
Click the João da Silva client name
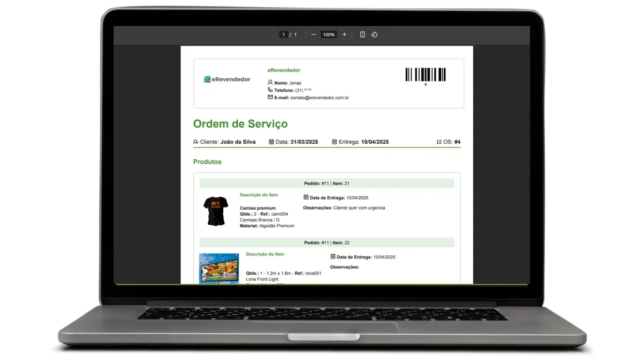coord(238,142)
